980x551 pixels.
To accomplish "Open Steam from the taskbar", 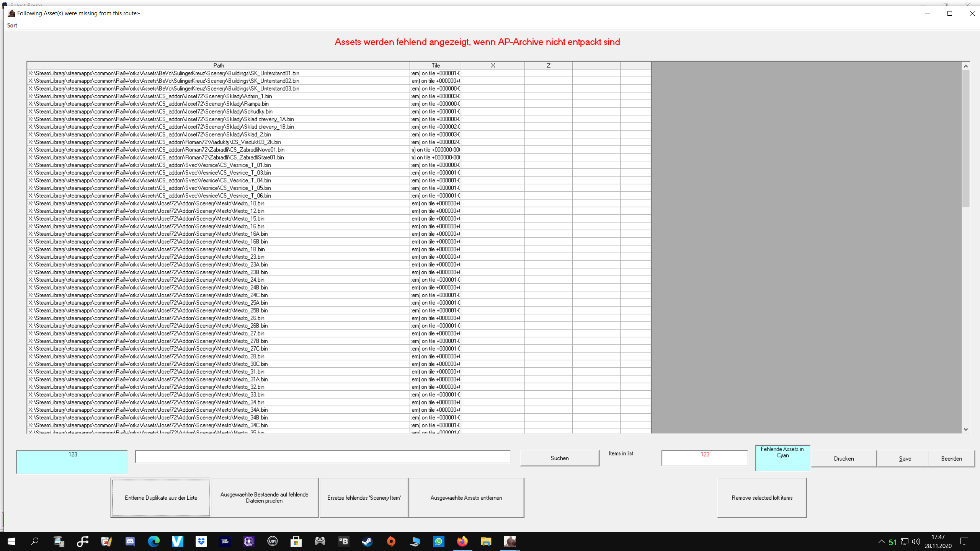I will 367,541.
